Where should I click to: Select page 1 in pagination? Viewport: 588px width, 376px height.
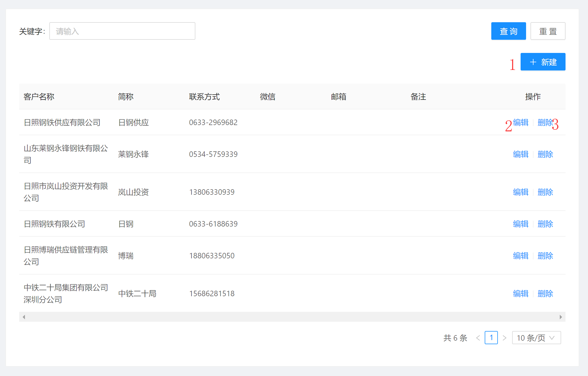pos(491,338)
